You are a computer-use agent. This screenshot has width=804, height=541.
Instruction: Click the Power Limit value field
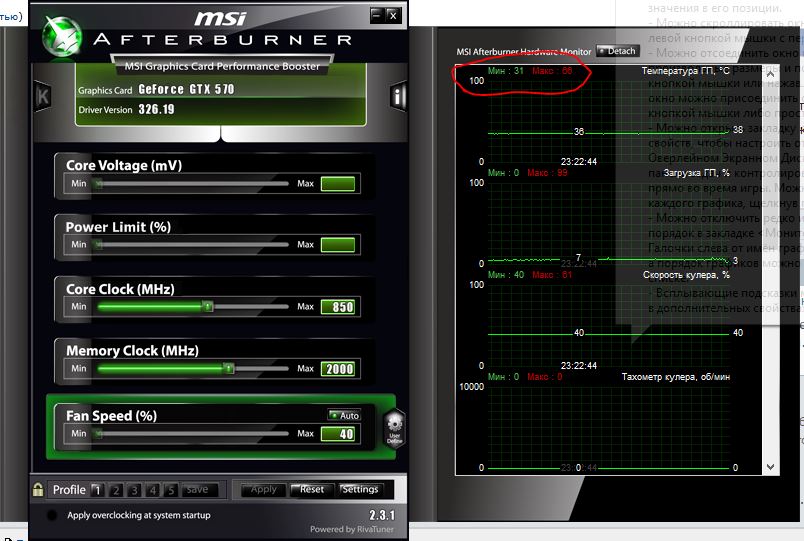[338, 245]
